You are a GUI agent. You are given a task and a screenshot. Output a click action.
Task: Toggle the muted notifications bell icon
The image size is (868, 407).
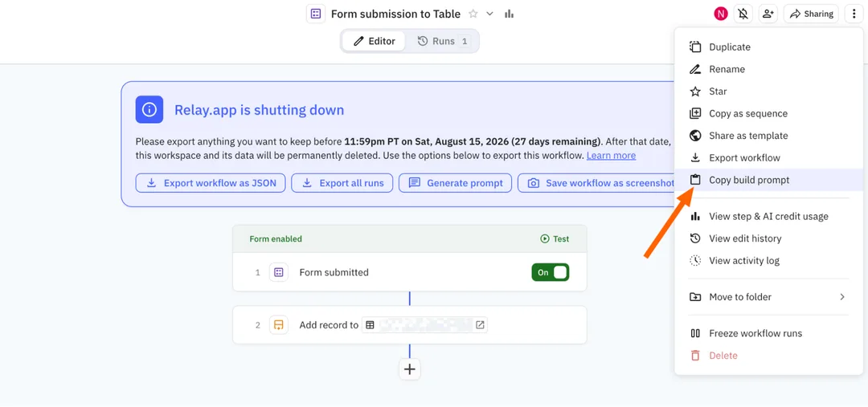(x=743, y=14)
